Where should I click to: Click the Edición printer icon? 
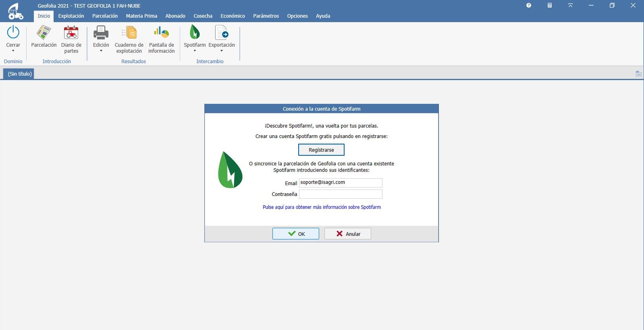click(x=101, y=32)
